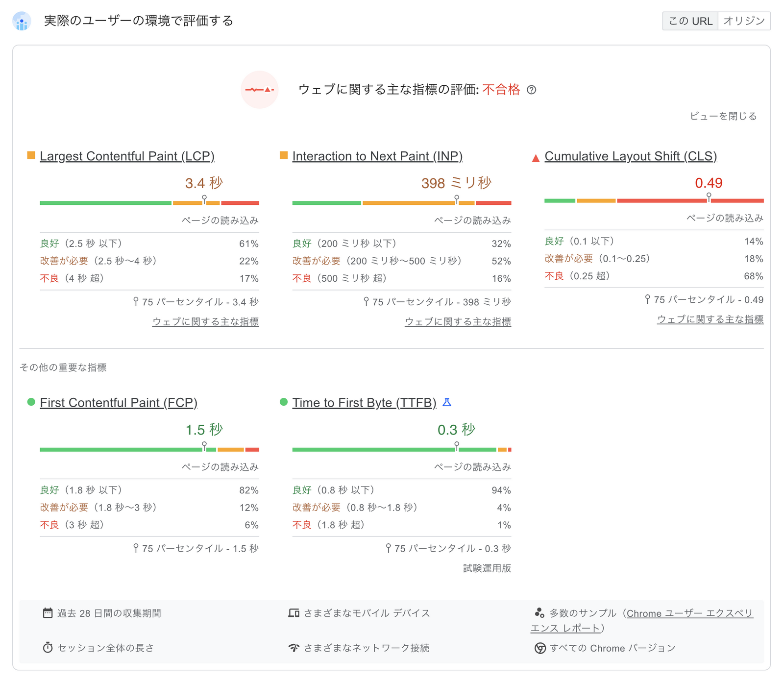Click the LCP 不良 17% row

coord(149,278)
